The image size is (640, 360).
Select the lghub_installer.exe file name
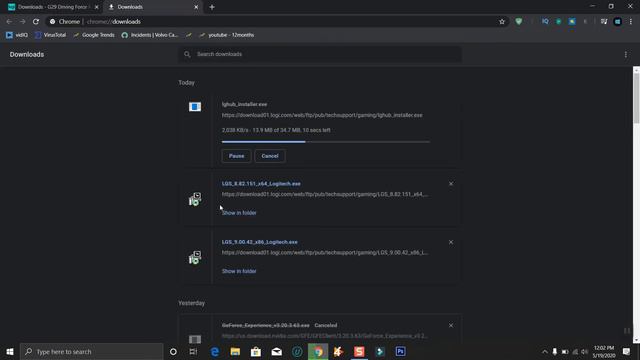click(244, 104)
